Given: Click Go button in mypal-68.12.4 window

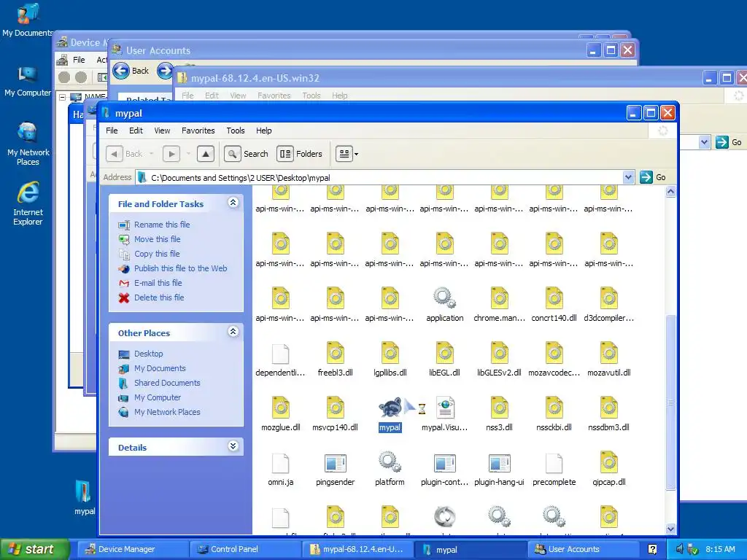Looking at the screenshot, I should [x=729, y=142].
